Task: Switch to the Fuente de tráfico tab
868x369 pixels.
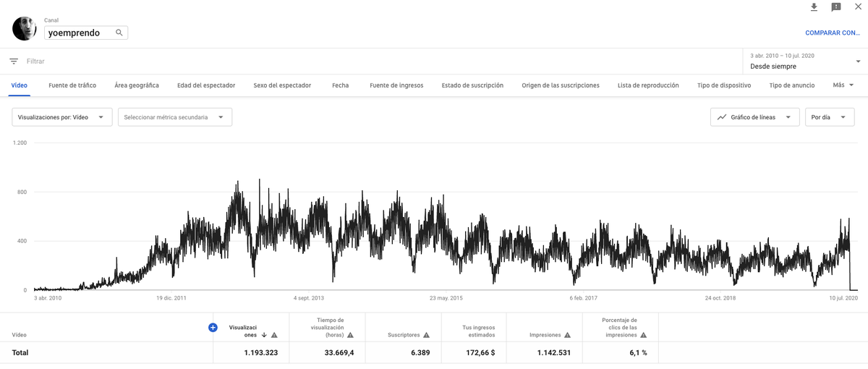Action: (x=72, y=85)
